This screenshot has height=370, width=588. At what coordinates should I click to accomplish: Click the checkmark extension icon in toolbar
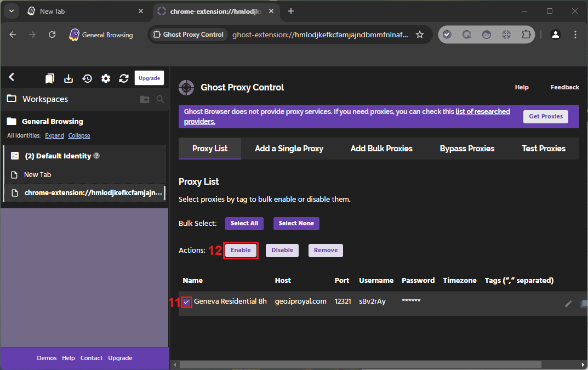point(447,35)
